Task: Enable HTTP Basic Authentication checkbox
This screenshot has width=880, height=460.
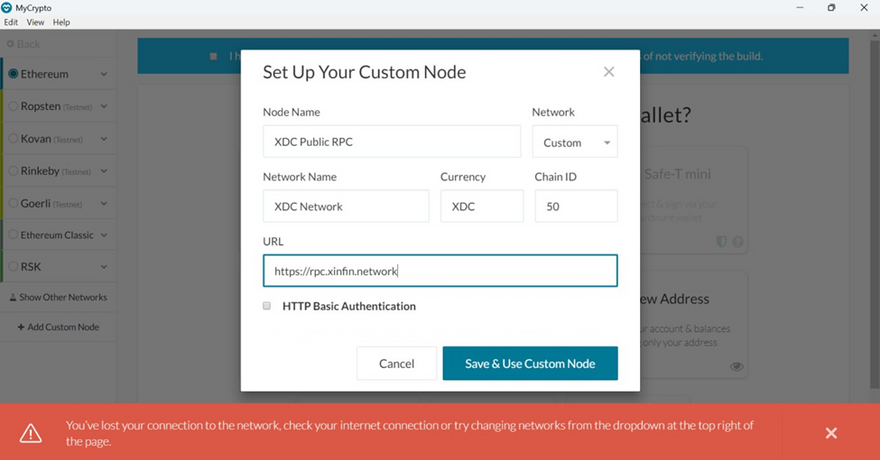Action: pyautogui.click(x=267, y=306)
